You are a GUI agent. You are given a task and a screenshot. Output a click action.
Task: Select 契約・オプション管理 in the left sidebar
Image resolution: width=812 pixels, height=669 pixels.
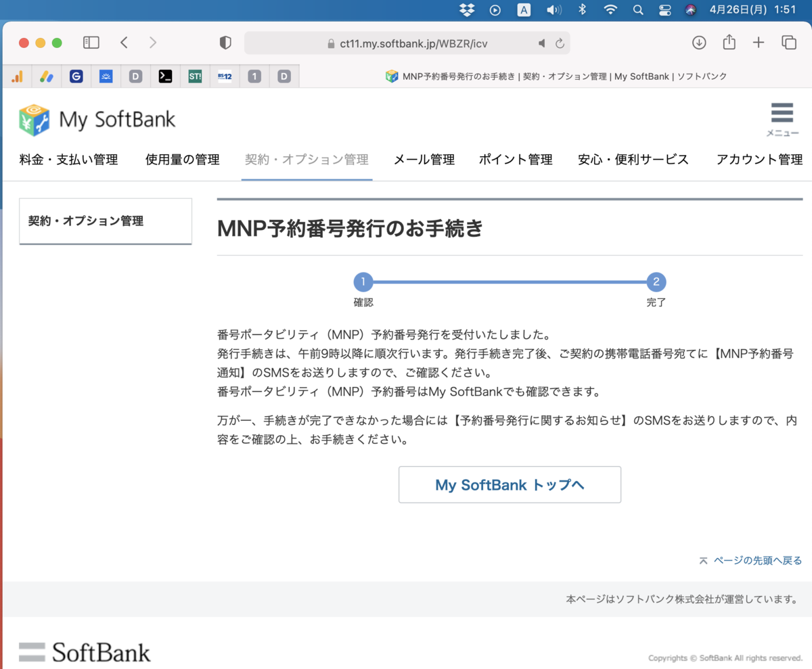pyautogui.click(x=106, y=221)
